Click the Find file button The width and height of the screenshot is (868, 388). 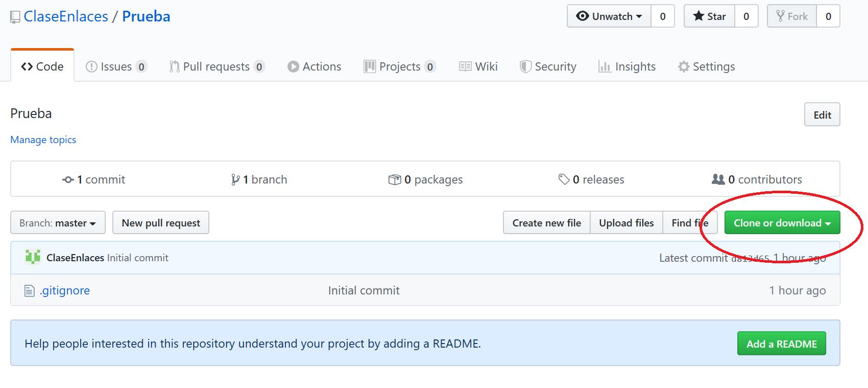point(690,223)
